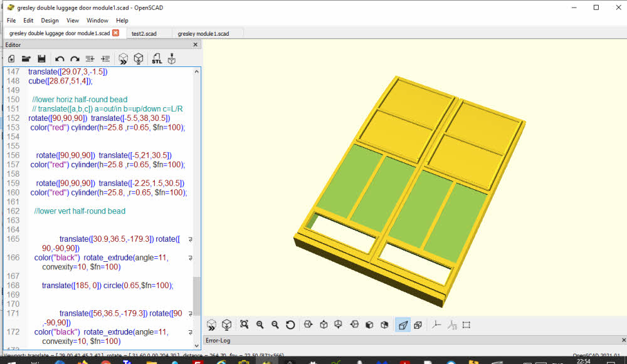
Task: Open a file using the folder icon
Action: click(26, 58)
